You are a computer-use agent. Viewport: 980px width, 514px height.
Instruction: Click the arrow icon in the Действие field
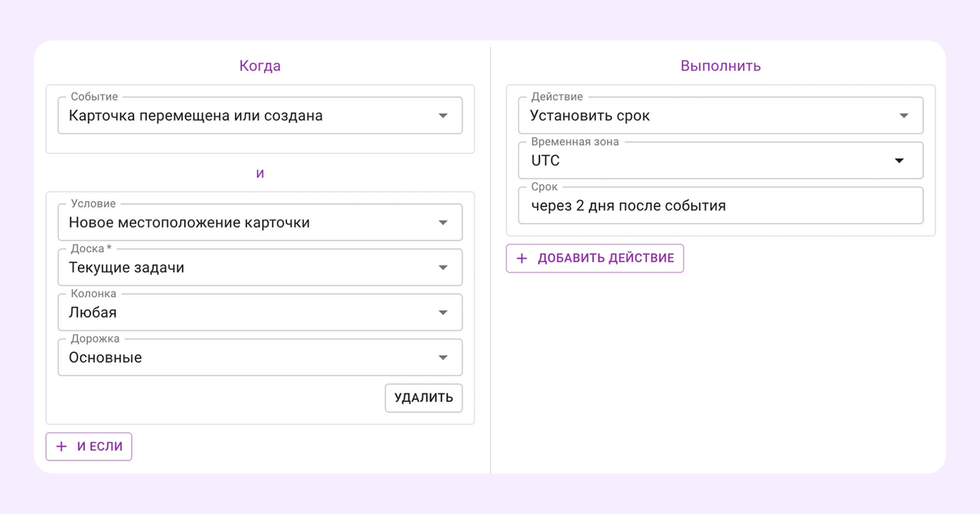pyautogui.click(x=905, y=116)
